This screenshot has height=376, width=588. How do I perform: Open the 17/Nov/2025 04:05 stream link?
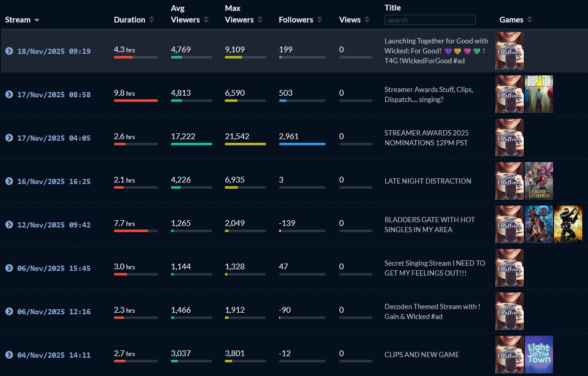click(x=54, y=138)
